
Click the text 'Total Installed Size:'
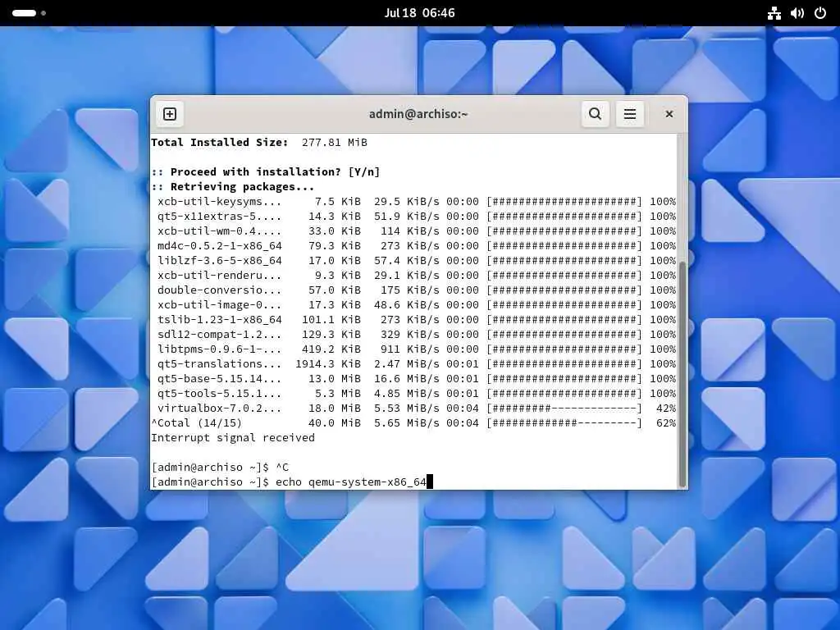[x=220, y=143]
